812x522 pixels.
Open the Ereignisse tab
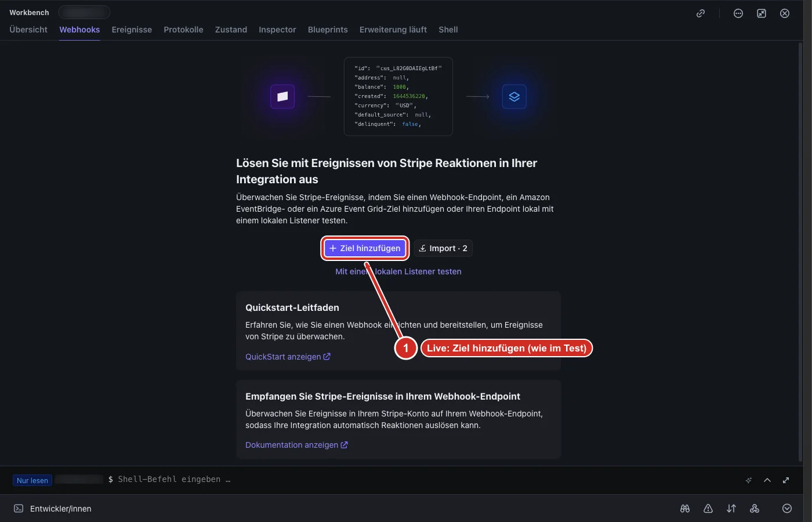[x=132, y=30]
